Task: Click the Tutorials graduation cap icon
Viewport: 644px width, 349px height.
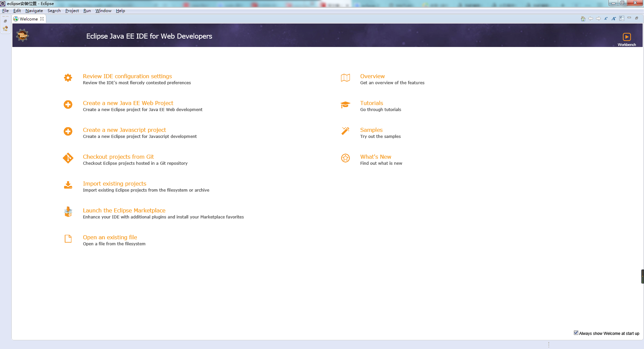Action: point(345,105)
